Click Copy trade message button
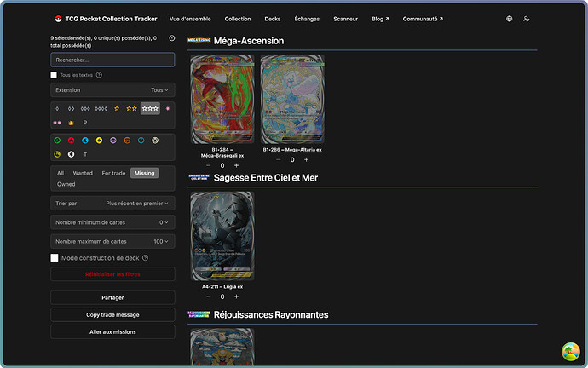The height and width of the screenshot is (368, 588). 112,315
